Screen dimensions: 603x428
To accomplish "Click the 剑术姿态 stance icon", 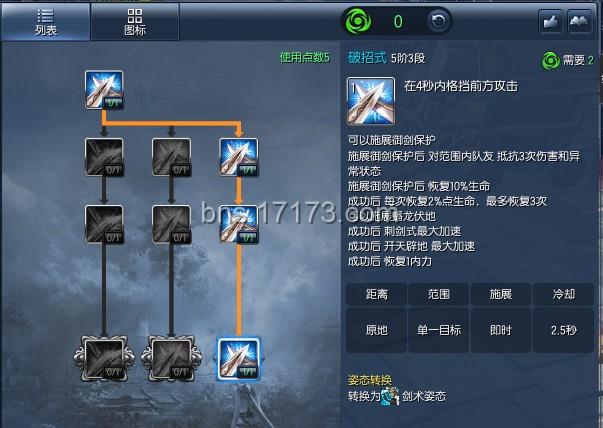I will click(x=390, y=396).
